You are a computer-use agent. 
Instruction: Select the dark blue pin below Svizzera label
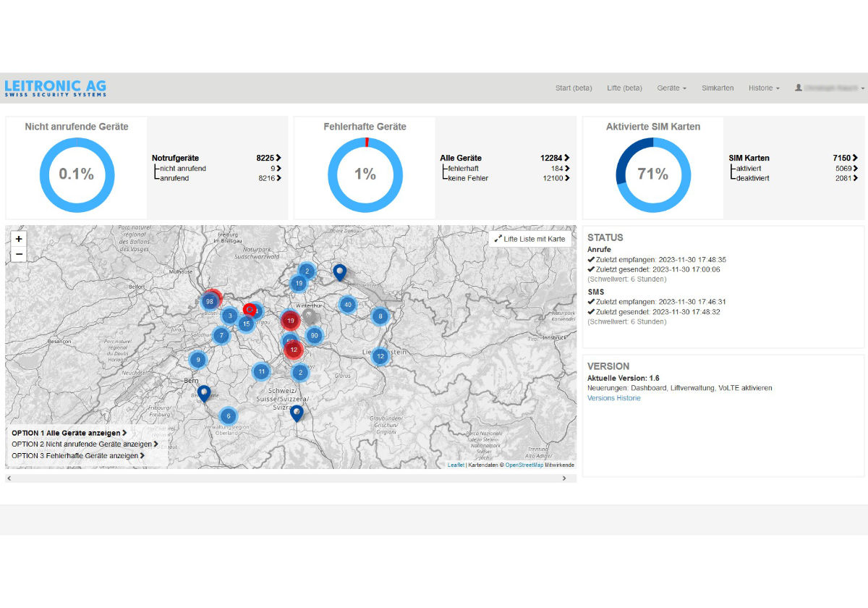click(297, 413)
